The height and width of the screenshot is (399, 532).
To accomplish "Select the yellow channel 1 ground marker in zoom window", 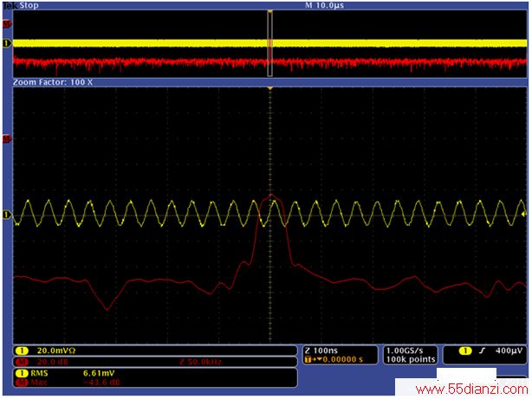I will (x=6, y=215).
